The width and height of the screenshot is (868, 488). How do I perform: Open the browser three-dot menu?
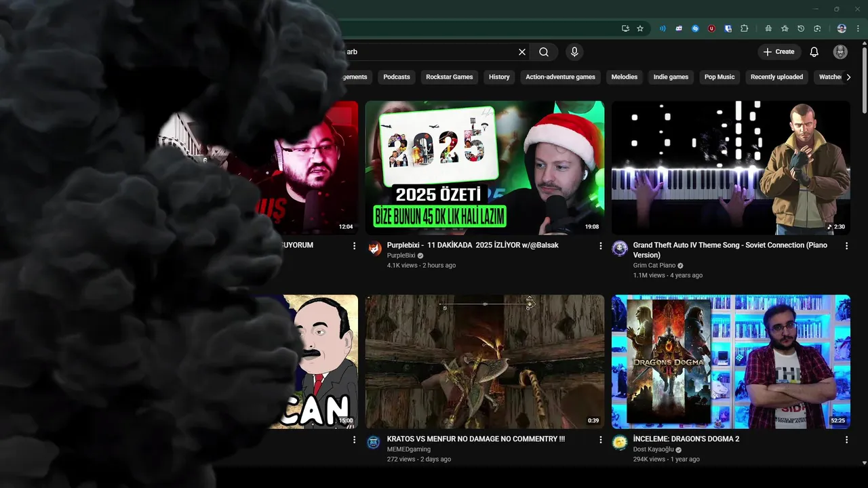[857, 28]
